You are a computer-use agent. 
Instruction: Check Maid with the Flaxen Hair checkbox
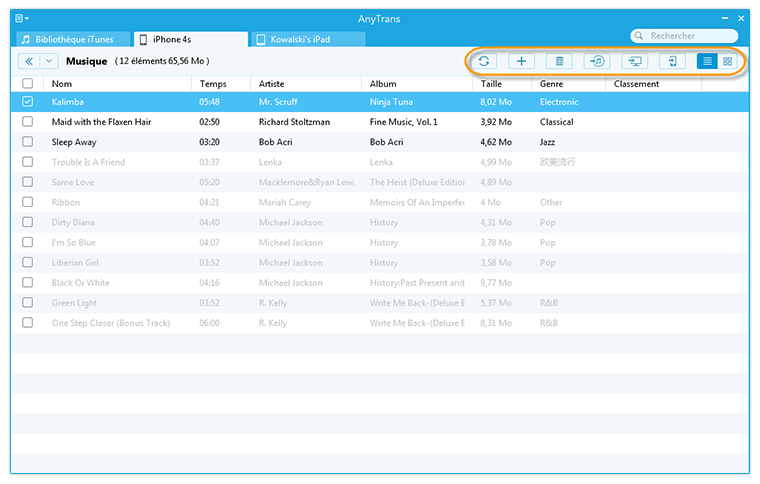[28, 122]
